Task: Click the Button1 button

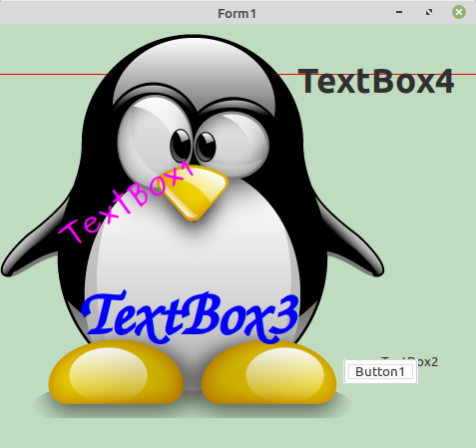Action: point(380,372)
